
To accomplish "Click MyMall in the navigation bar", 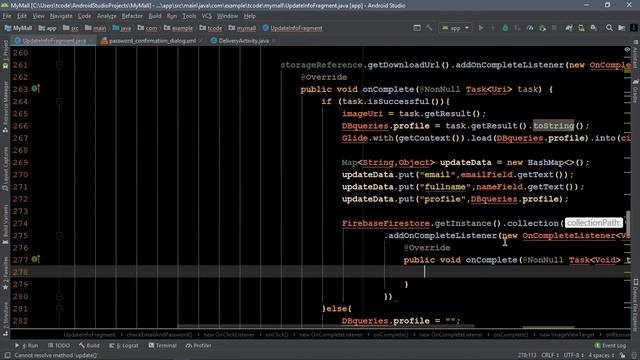I will click(18, 28).
